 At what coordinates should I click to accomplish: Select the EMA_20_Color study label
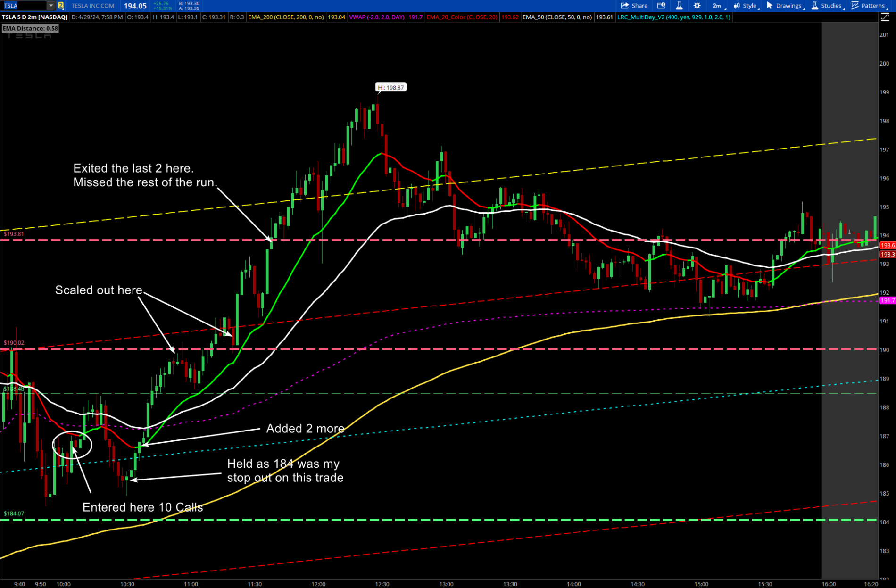tap(462, 17)
